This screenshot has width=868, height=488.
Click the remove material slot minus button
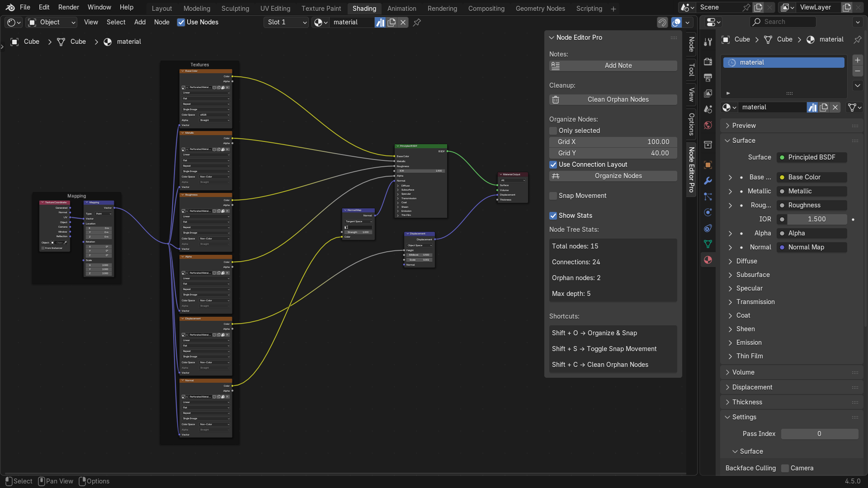[858, 71]
